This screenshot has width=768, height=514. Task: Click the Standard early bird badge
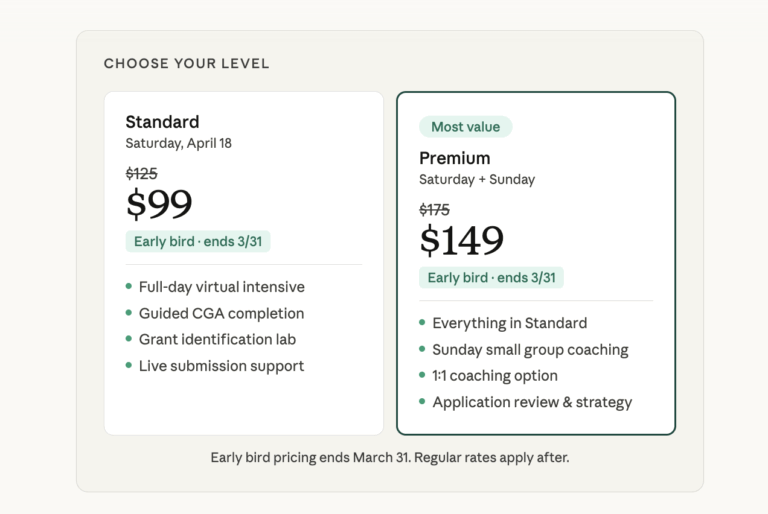coord(198,241)
